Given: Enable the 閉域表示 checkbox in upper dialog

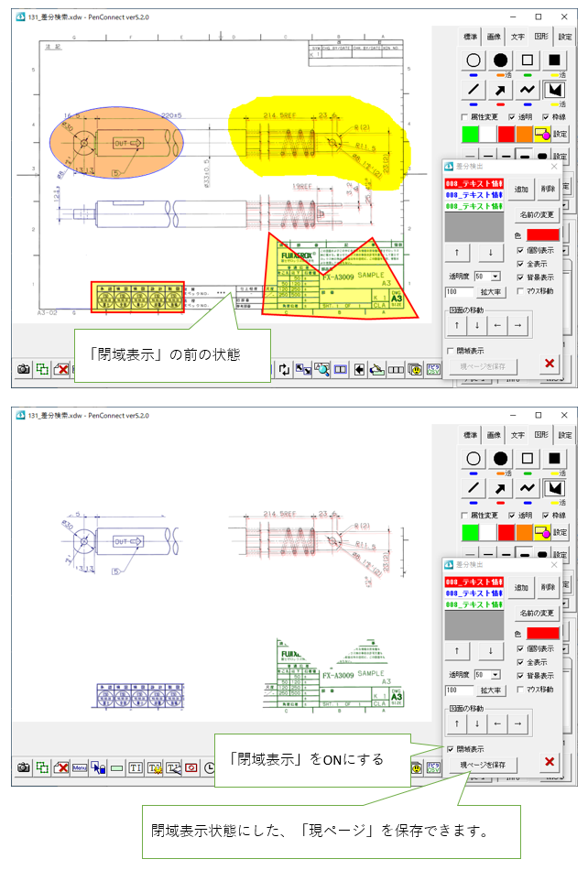Looking at the screenshot, I should 450,350.
